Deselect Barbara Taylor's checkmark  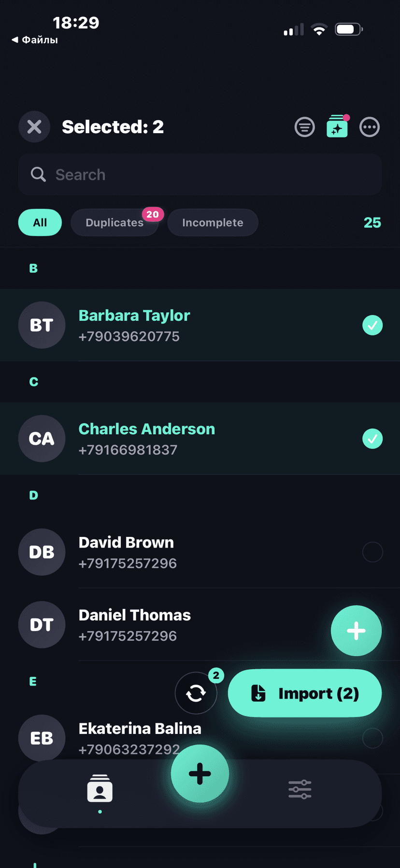pos(372,325)
